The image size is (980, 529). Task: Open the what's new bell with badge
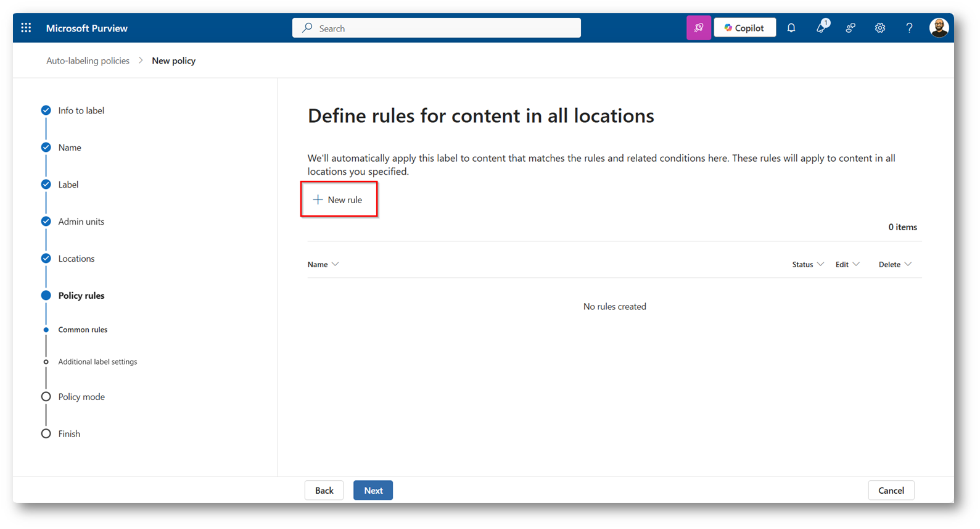click(821, 28)
